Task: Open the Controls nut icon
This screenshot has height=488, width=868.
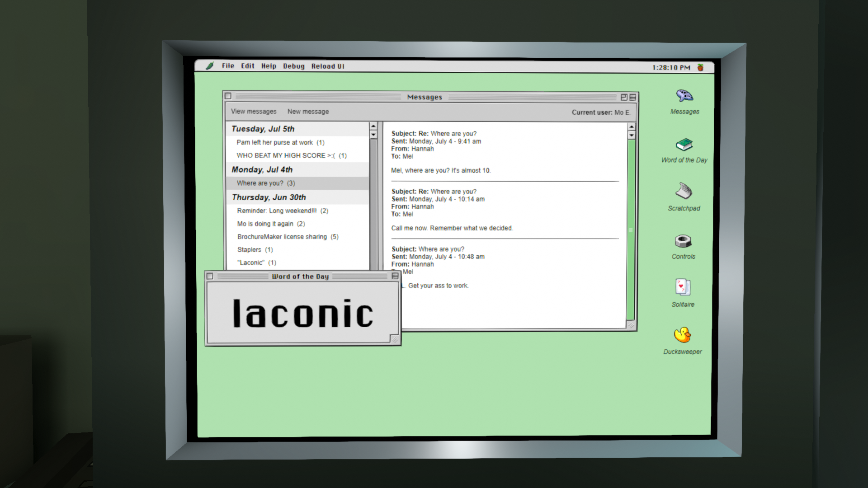Action: point(683,241)
